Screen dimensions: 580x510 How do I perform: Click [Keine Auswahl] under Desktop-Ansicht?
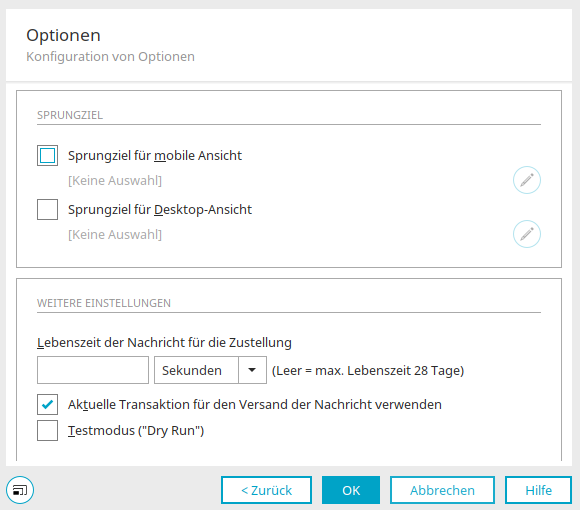[x=115, y=234]
